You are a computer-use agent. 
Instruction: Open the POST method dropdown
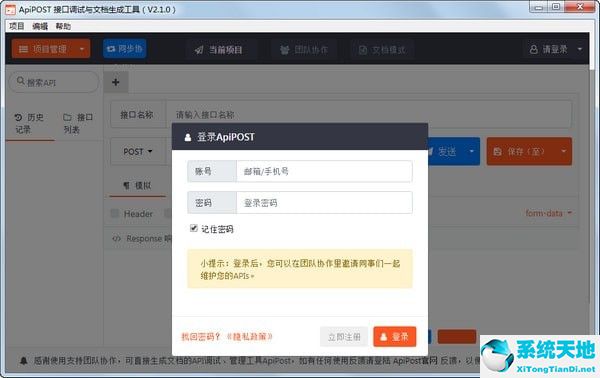[138, 152]
